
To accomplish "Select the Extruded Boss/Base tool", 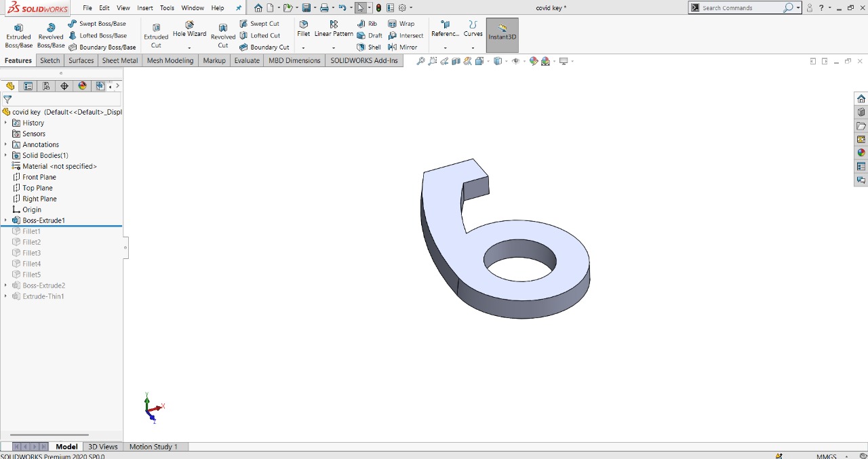I will 18,36.
